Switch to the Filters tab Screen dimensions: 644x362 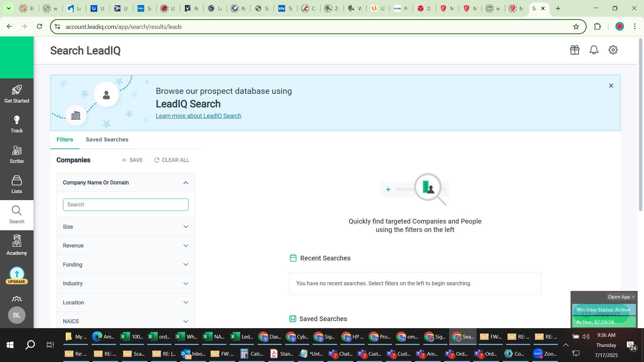65,139
